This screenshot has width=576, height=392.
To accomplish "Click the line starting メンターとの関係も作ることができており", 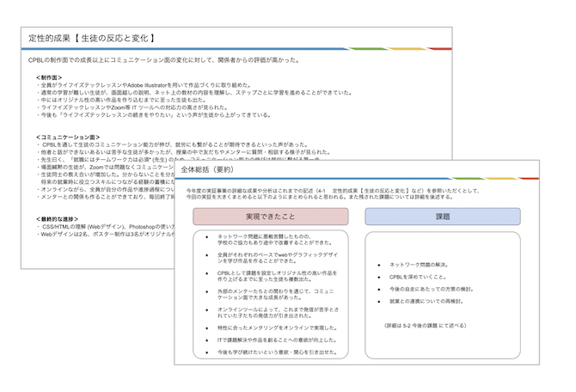I will click(105, 197).
